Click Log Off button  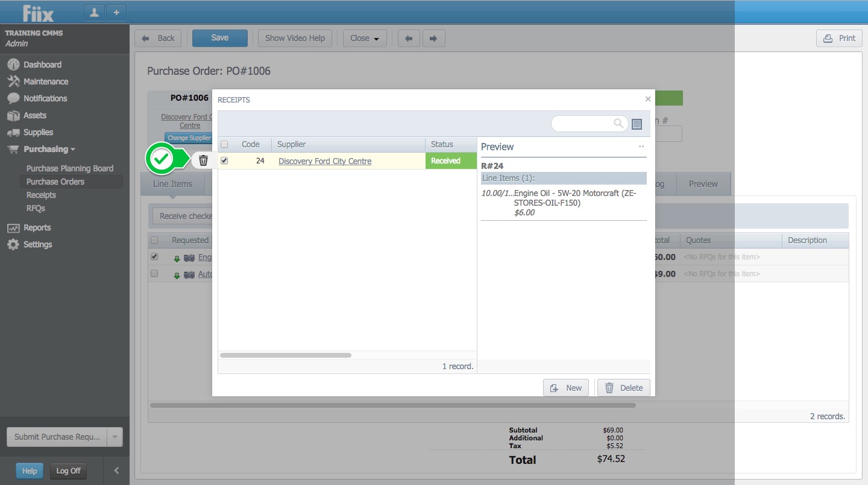click(68, 471)
